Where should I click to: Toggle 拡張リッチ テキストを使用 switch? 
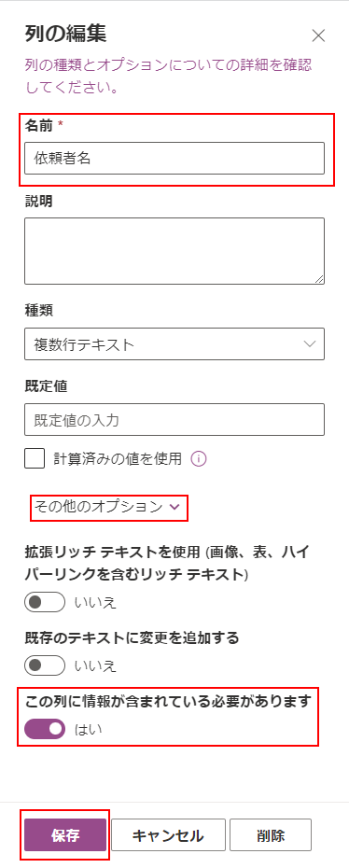pyautogui.click(x=45, y=603)
